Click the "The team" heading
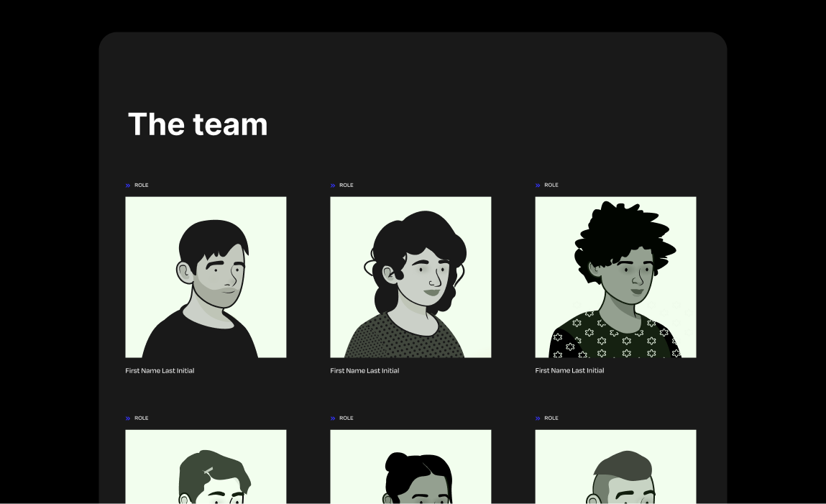 [x=198, y=124]
